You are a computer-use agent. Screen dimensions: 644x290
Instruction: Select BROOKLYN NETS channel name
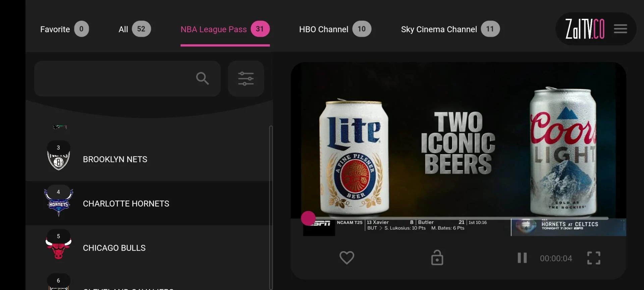115,159
